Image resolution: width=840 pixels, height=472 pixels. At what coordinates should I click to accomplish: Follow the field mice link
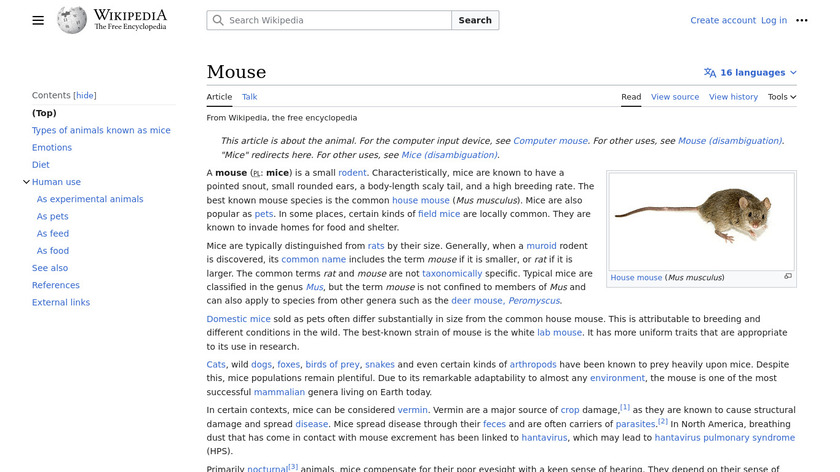439,214
